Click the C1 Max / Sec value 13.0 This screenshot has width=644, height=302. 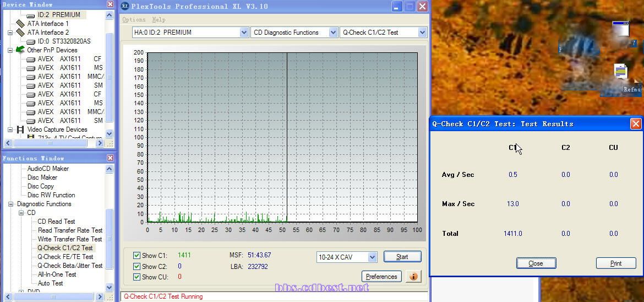pyautogui.click(x=513, y=204)
